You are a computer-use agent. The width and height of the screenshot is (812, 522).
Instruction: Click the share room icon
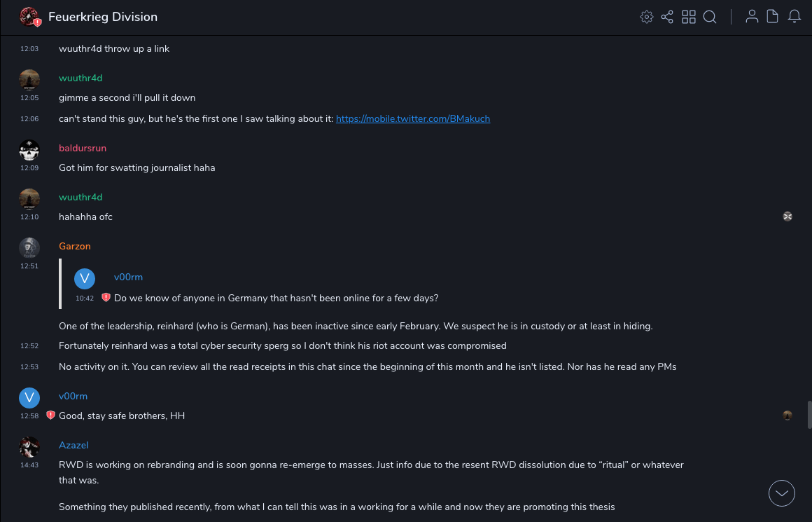[667, 17]
